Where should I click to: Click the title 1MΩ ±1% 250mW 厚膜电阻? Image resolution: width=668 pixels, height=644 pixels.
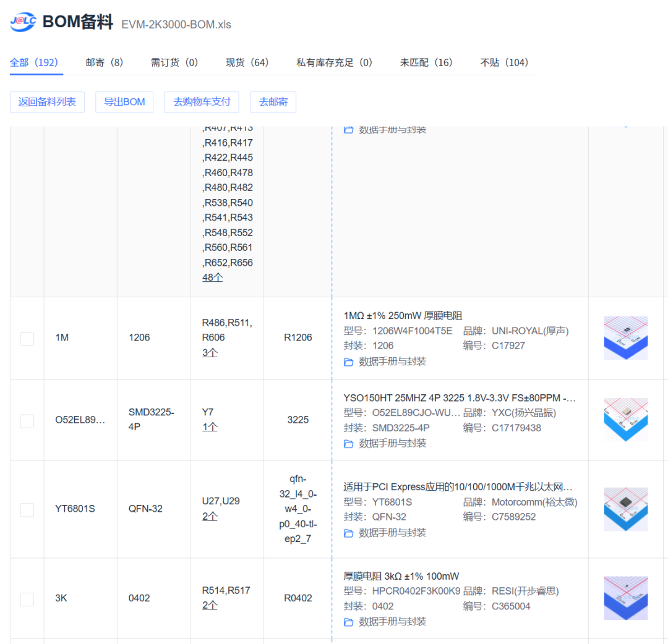(x=403, y=316)
